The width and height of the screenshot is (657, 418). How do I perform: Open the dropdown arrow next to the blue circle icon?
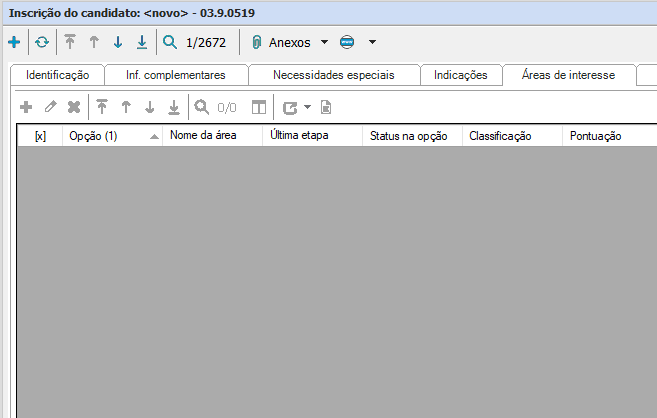tap(372, 43)
